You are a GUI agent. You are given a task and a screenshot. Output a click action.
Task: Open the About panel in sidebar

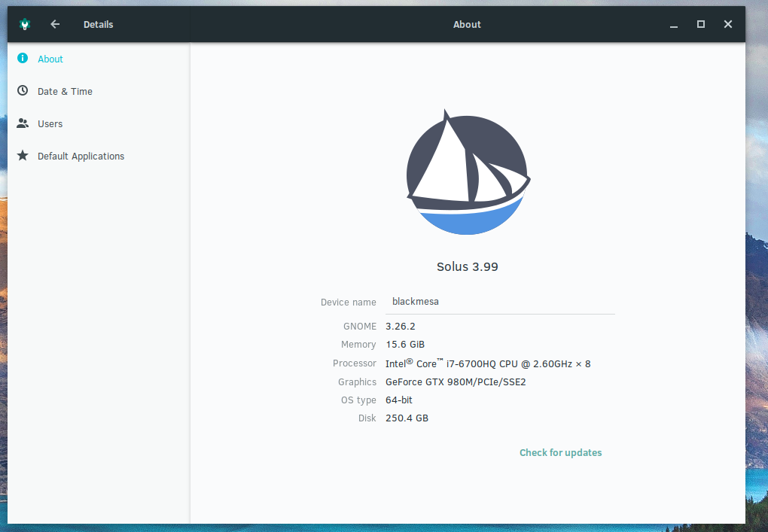99,59
